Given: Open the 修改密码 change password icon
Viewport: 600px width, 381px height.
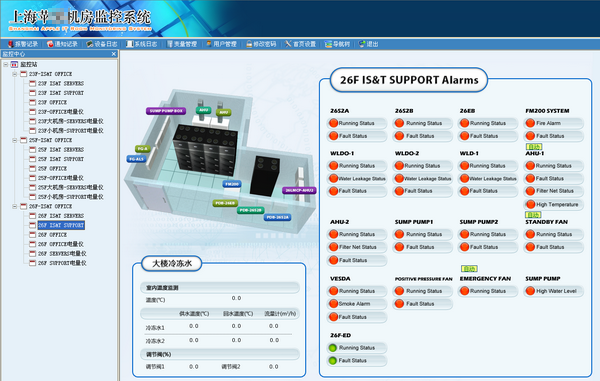Looking at the screenshot, I should 249,44.
